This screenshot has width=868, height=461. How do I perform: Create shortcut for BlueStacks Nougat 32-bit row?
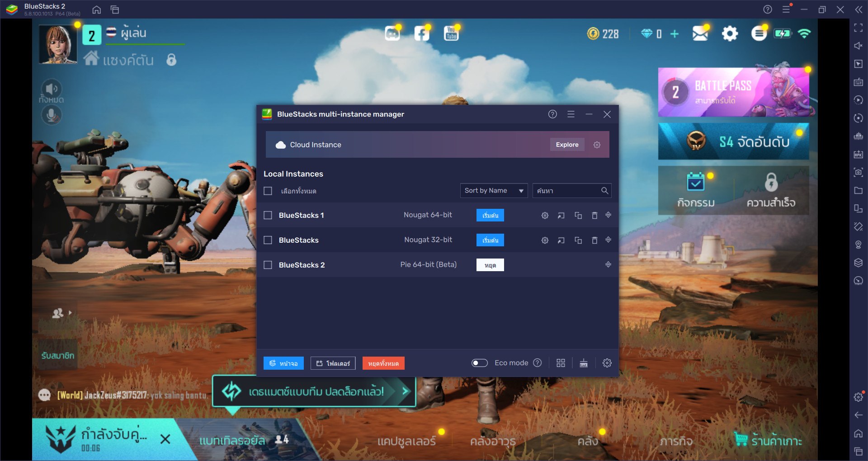561,240
